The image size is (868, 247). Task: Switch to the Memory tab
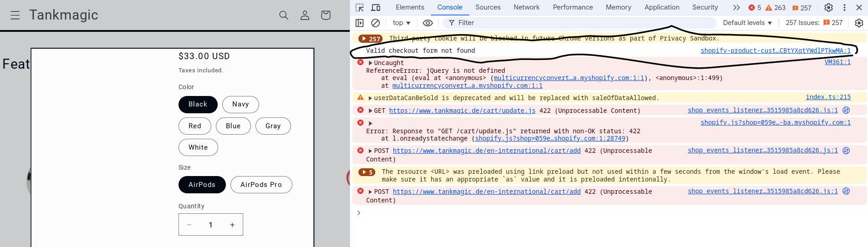[x=618, y=7]
